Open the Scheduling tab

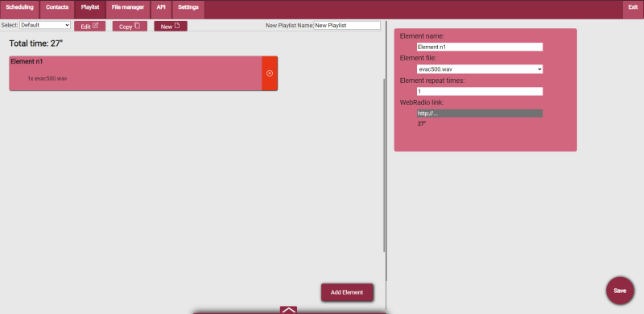[x=19, y=10]
